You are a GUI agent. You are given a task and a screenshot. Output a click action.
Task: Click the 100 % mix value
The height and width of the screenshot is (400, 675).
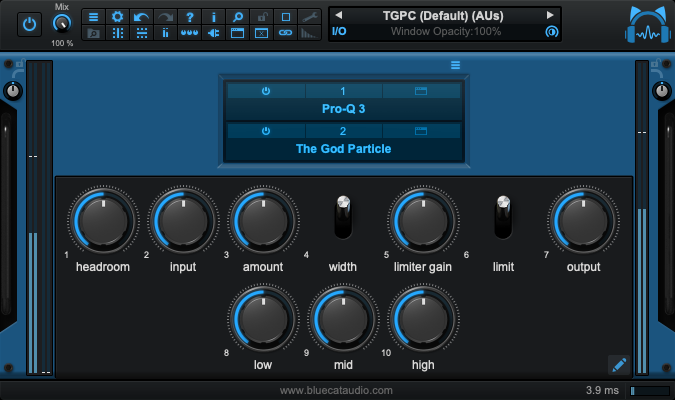62,43
